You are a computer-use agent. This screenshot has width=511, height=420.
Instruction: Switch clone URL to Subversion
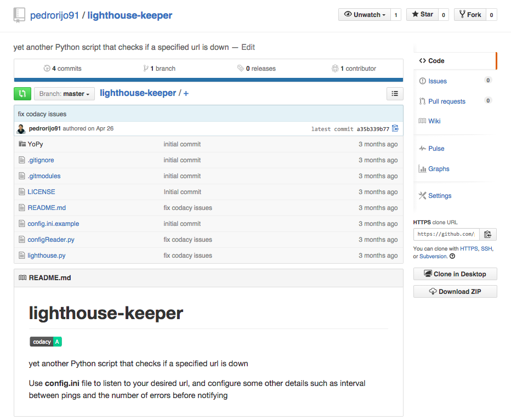(433, 257)
